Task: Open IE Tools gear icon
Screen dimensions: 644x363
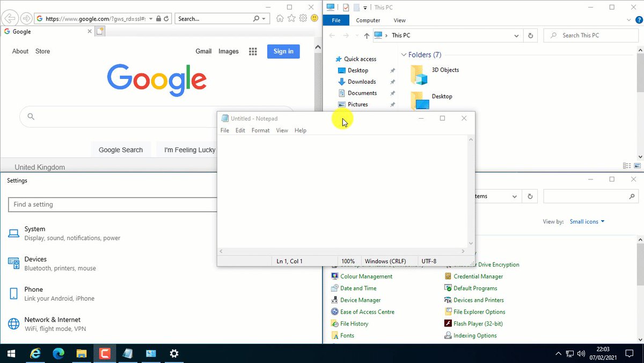Action: 303,18
